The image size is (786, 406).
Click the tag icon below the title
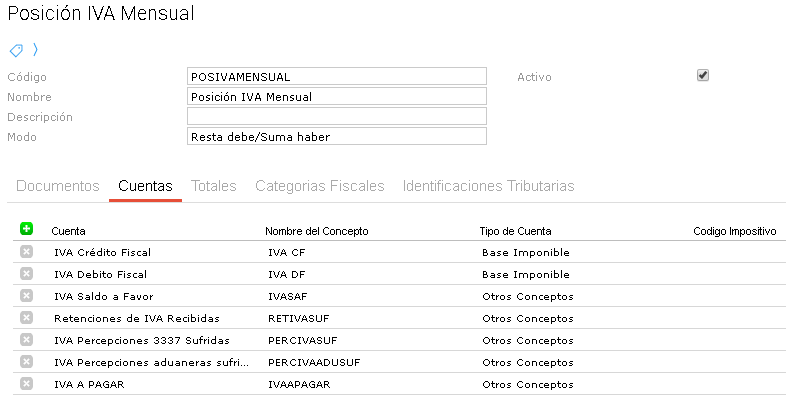pyautogui.click(x=16, y=50)
